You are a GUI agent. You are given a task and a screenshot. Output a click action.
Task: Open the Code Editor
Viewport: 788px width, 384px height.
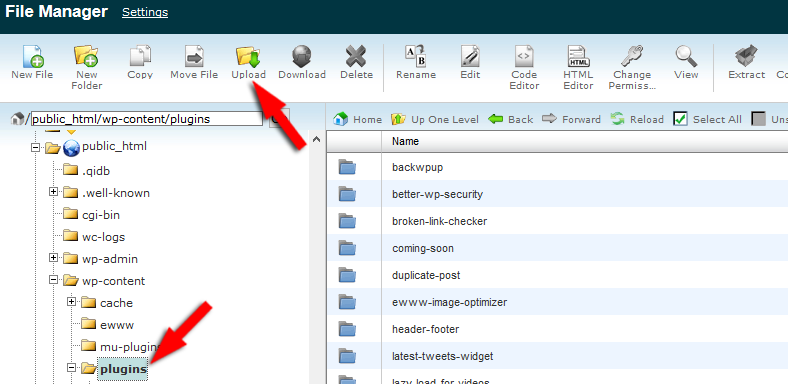pyautogui.click(x=524, y=56)
